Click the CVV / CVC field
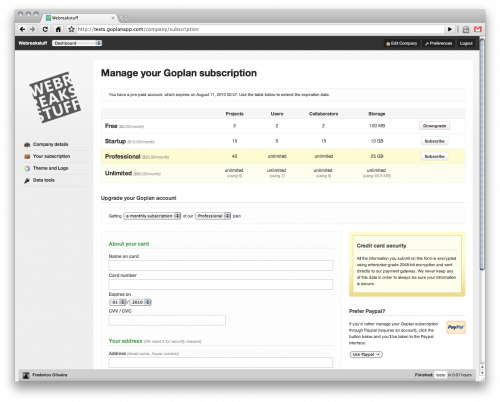 (167, 320)
